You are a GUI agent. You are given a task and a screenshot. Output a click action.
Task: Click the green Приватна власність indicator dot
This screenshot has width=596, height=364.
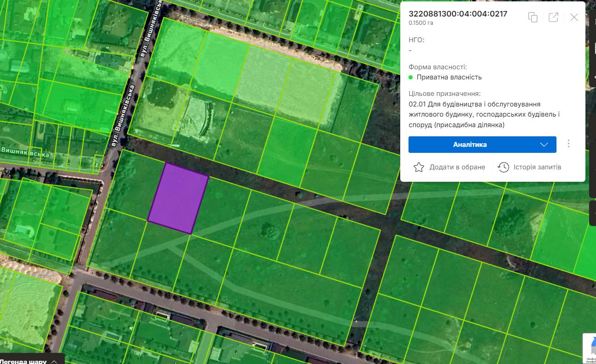[411, 77]
